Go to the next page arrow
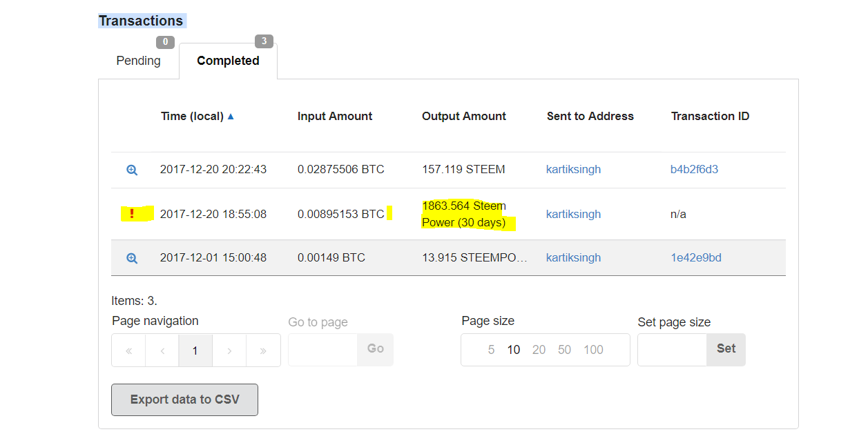This screenshot has width=868, height=434. pos(229,351)
